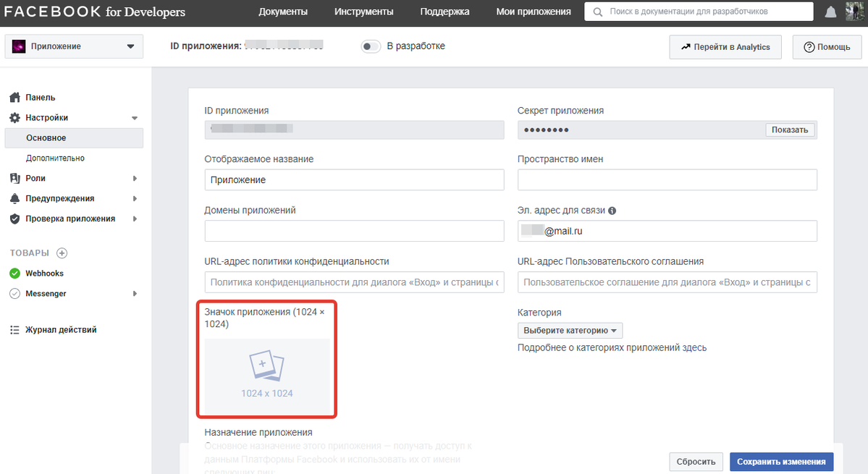Expand the Проверка приложения arrow
Image resolution: width=868 pixels, height=474 pixels.
tap(135, 219)
